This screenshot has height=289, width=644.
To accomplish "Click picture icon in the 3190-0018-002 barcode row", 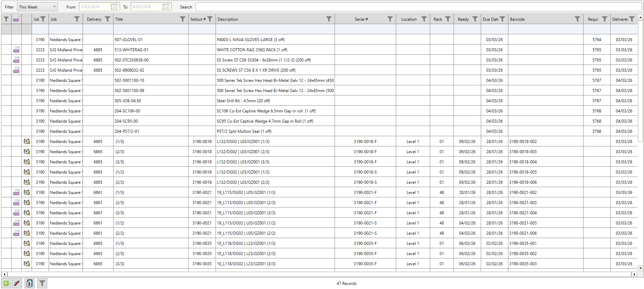I will click(27, 142).
